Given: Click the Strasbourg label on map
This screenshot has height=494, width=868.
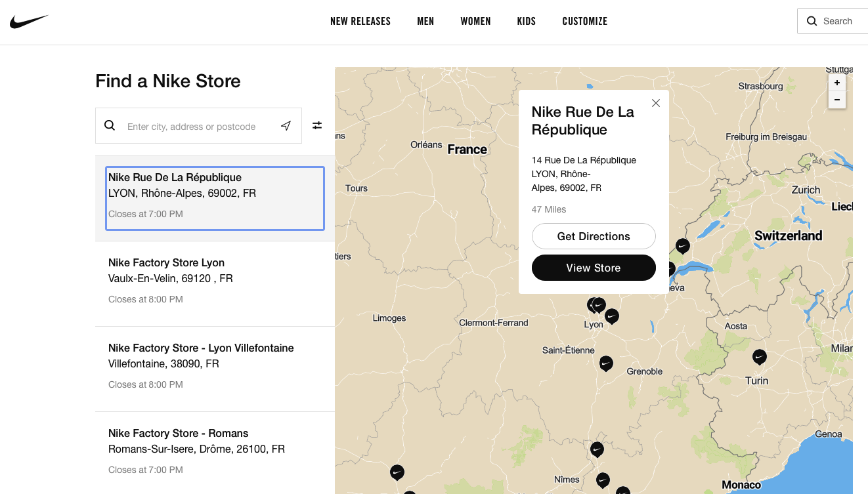Looking at the screenshot, I should tap(760, 86).
